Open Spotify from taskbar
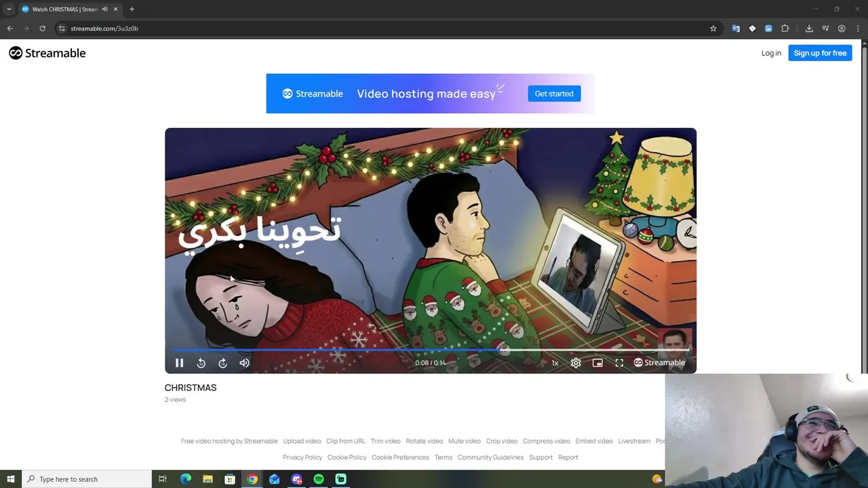 pyautogui.click(x=319, y=479)
